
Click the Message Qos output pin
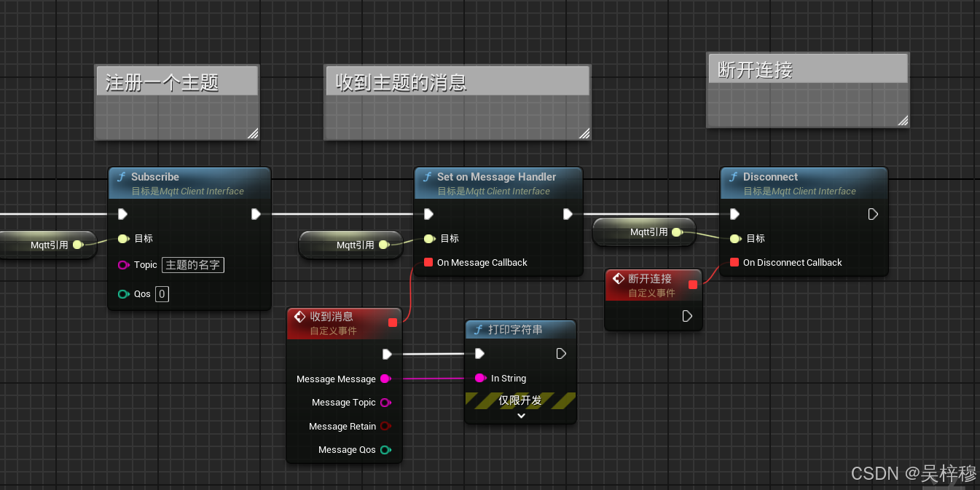point(385,450)
